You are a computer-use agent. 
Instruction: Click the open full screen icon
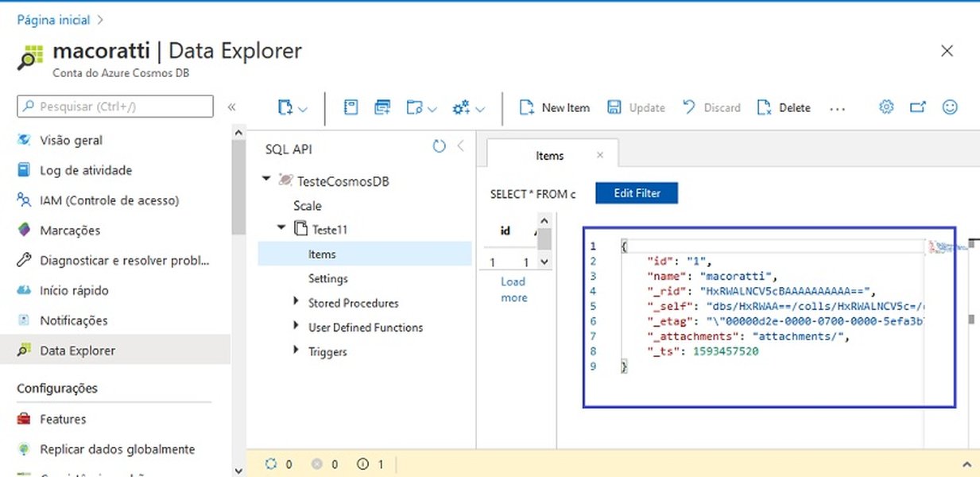tap(918, 107)
